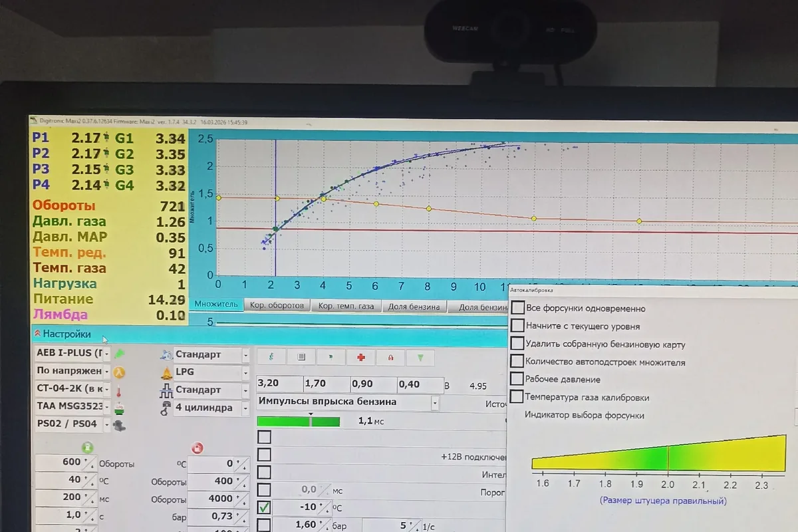The height and width of the screenshot is (532, 798).
Task: Select the 'Кор. темп. газа' tab
Action: (x=346, y=307)
